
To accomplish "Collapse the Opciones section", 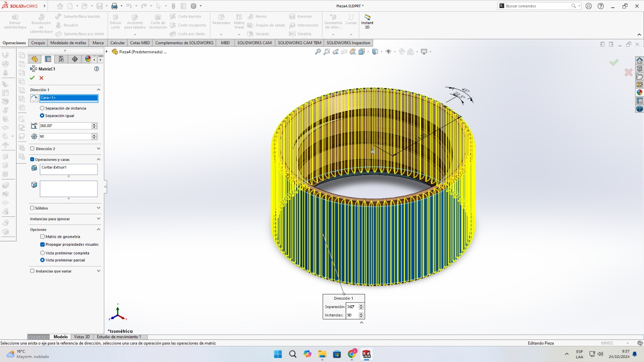I will point(99,230).
